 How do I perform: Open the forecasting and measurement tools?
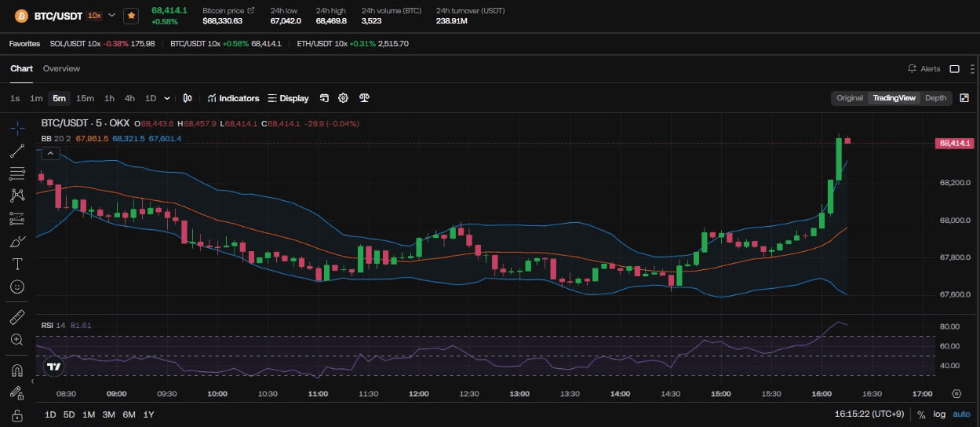[x=17, y=218]
